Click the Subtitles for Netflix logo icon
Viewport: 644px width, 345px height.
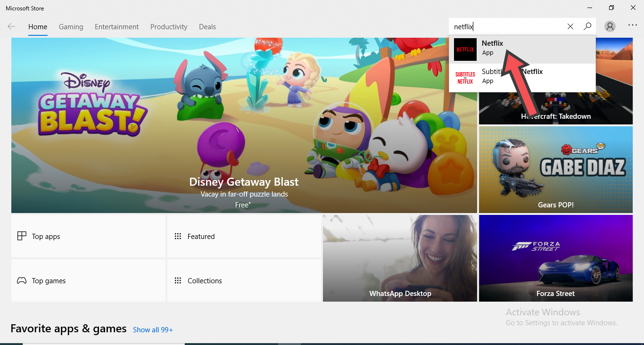point(465,78)
